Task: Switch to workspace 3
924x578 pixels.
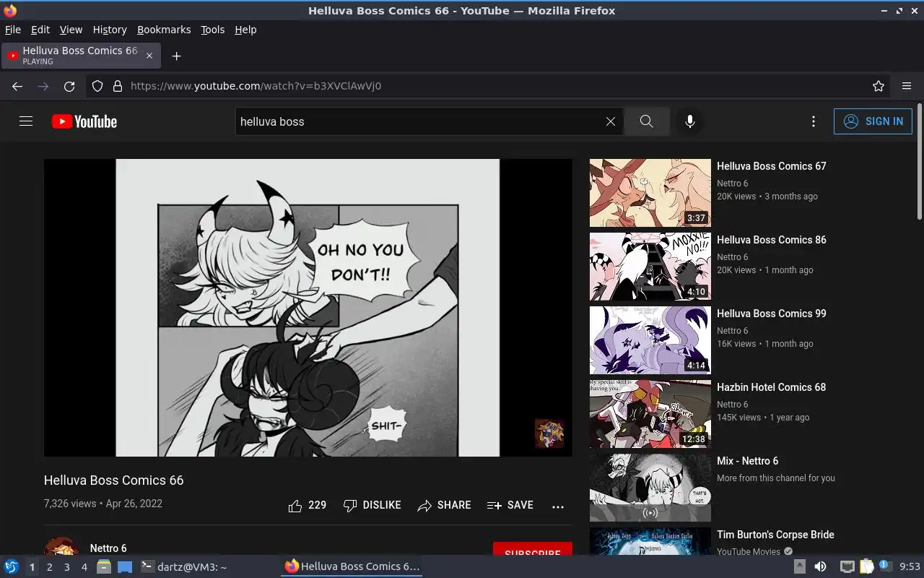Action: coord(67,567)
